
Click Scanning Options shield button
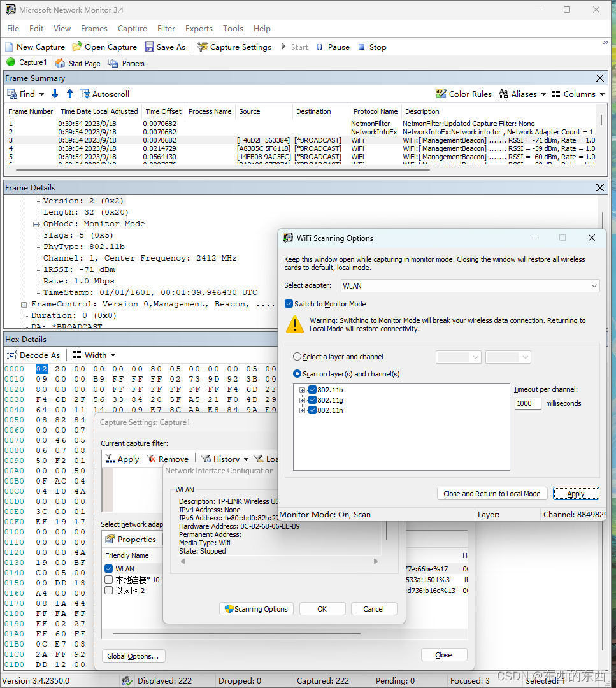[256, 609]
